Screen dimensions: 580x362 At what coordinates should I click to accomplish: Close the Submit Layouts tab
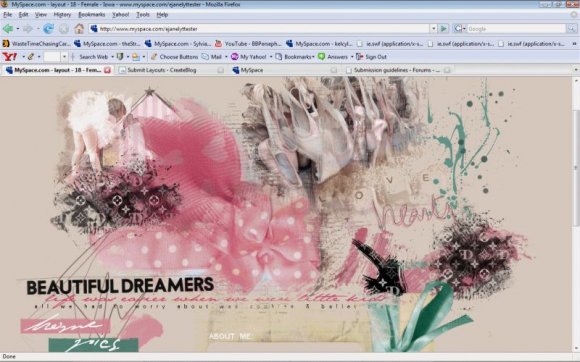220,70
